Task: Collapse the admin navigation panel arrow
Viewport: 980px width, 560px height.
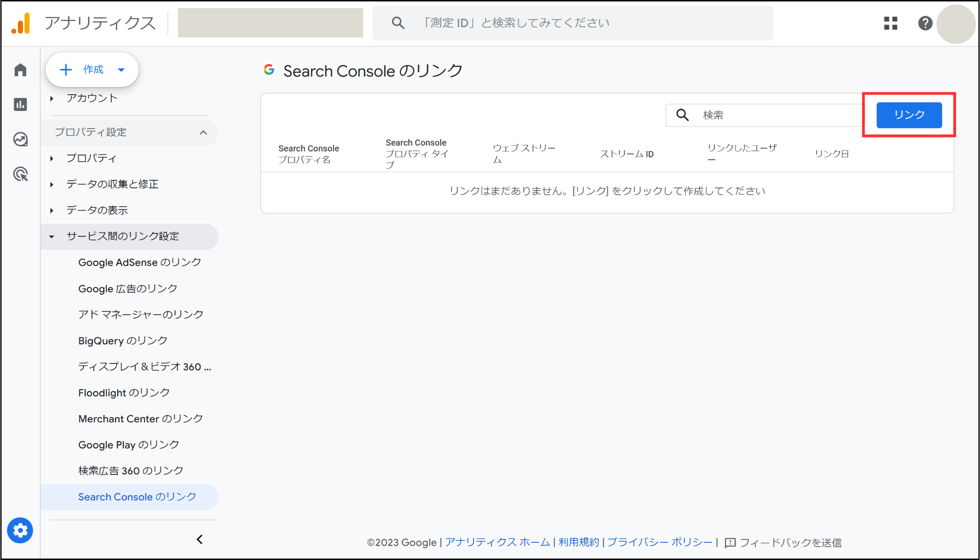Action: [x=200, y=539]
